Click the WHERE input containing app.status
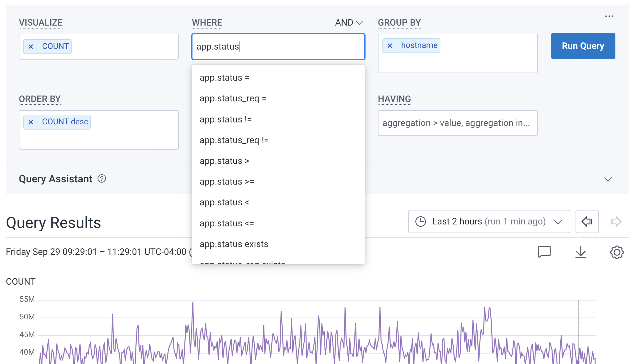The image size is (641, 364). coord(278,47)
